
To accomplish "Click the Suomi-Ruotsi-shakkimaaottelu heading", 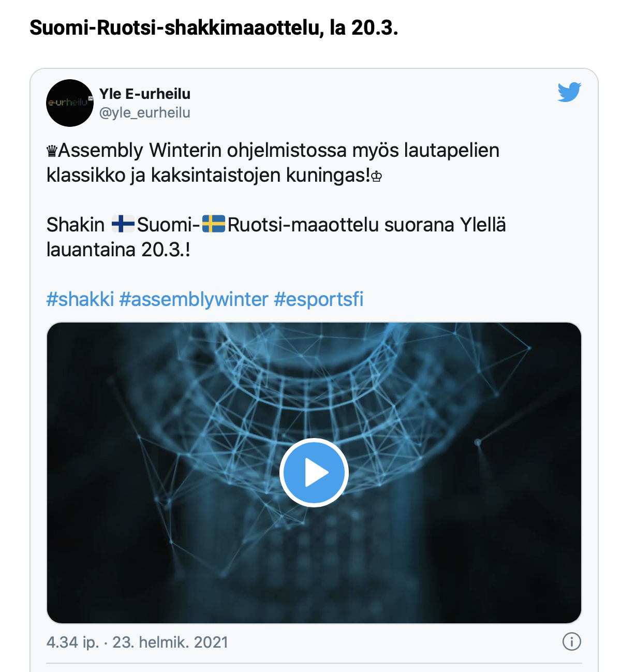I will tap(214, 27).
